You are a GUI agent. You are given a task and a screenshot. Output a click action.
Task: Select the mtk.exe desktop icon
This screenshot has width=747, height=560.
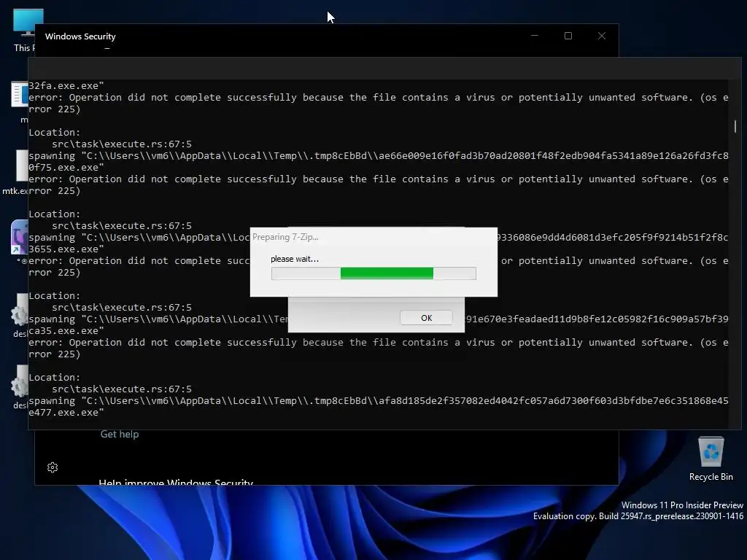coord(15,172)
